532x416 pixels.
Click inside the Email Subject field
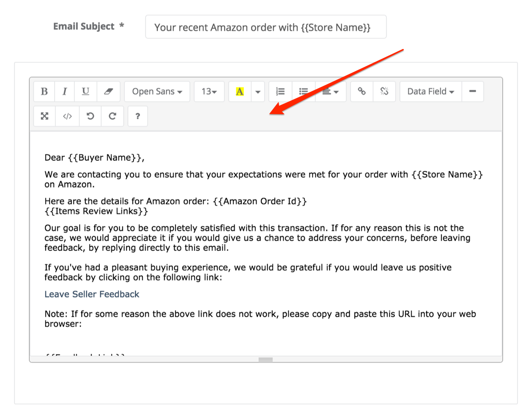coord(266,27)
